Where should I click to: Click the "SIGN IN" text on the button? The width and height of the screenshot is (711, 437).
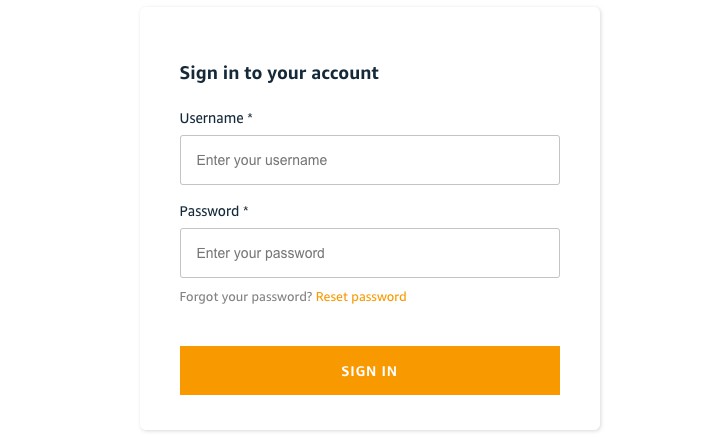(x=369, y=371)
